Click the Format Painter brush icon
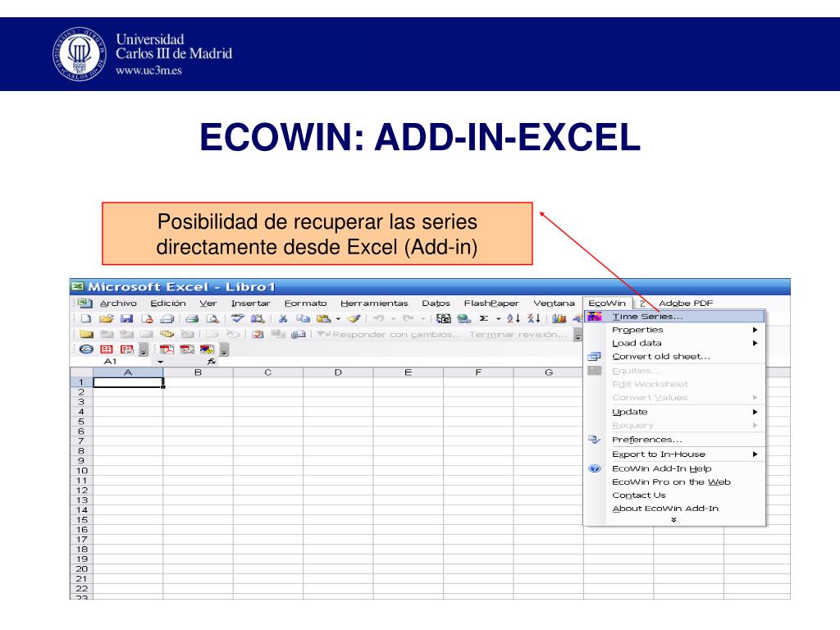 (x=354, y=319)
